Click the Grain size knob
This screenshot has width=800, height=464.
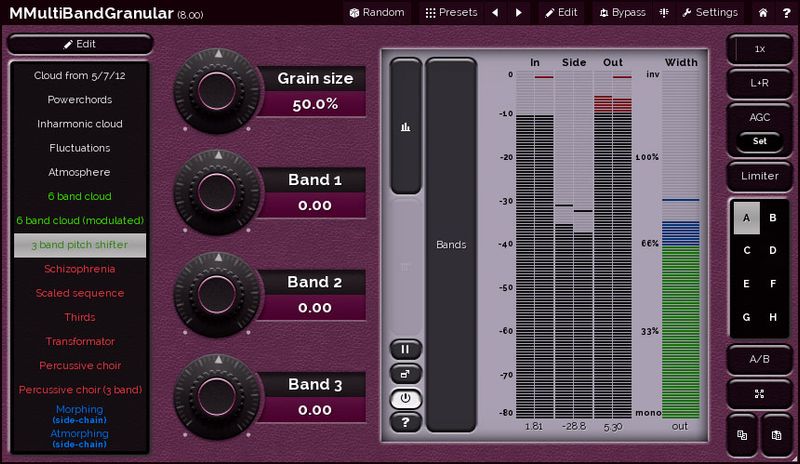217,91
